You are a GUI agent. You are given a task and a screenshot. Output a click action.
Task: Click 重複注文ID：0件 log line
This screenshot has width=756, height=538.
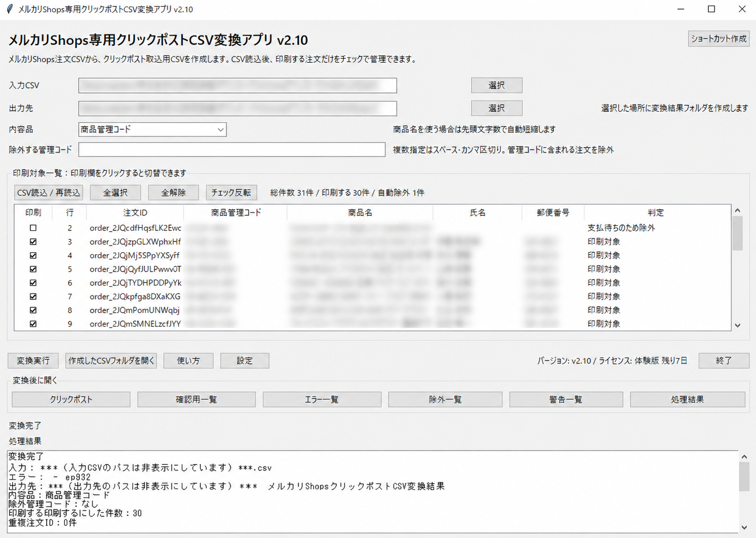(x=43, y=522)
